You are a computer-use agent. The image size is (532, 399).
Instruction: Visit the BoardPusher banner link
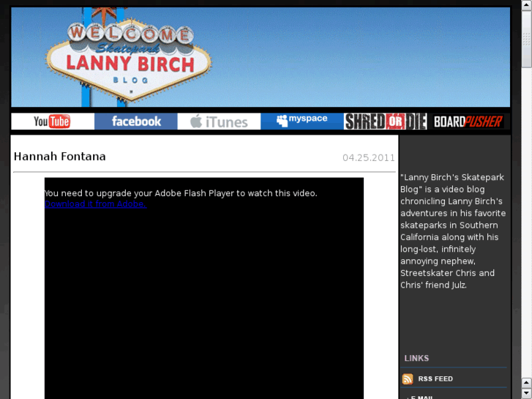pyautogui.click(x=468, y=122)
